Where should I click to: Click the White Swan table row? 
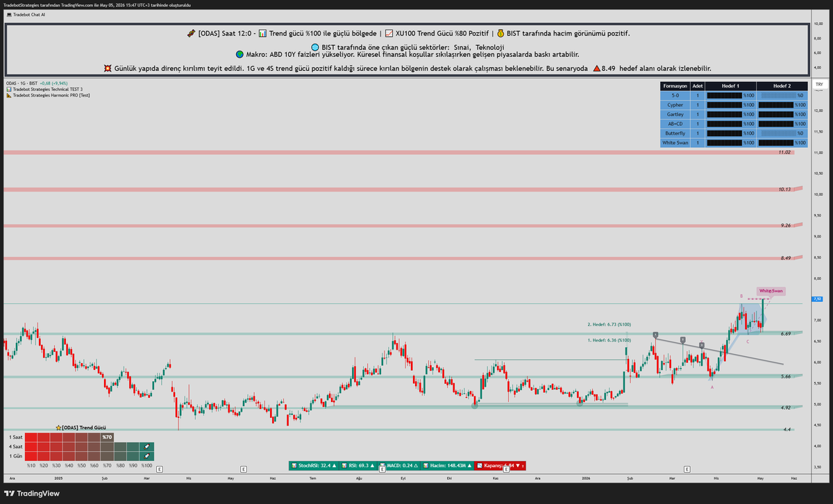734,142
